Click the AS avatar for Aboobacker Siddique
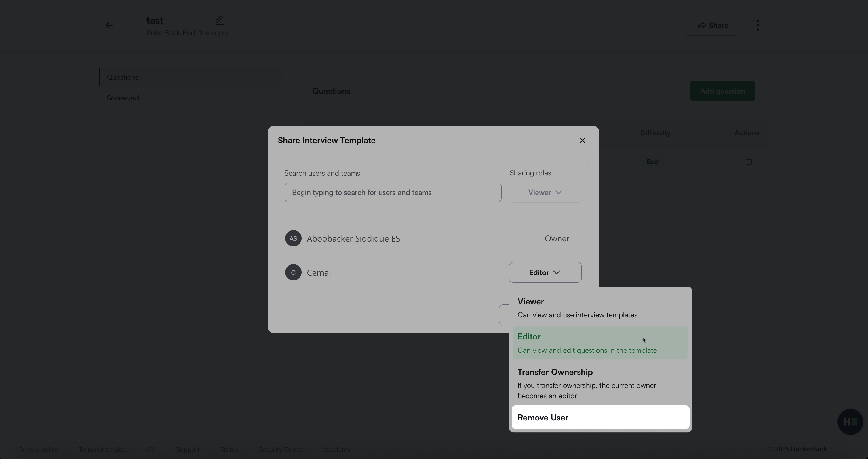This screenshot has height=459, width=868. (293, 238)
